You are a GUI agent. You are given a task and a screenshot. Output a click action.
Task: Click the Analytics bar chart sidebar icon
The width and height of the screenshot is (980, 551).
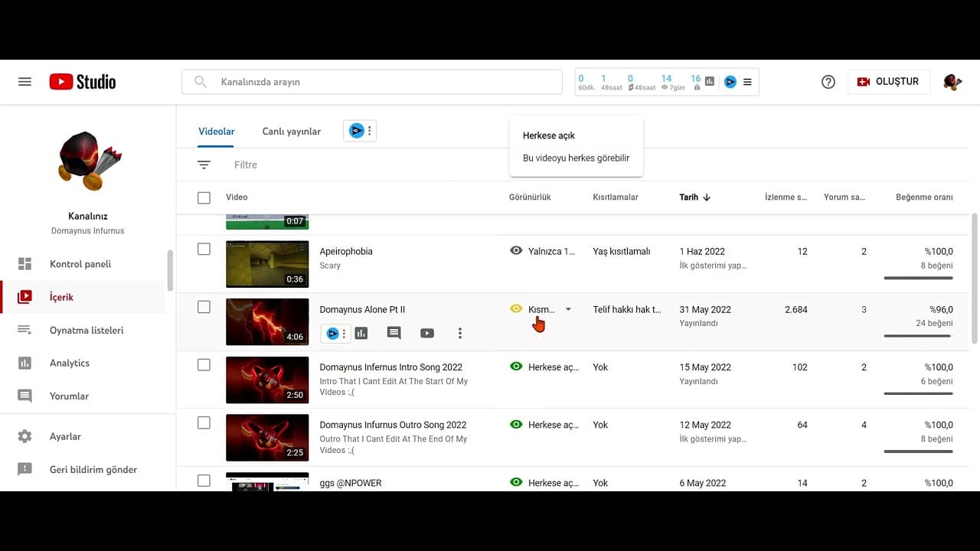coord(25,363)
